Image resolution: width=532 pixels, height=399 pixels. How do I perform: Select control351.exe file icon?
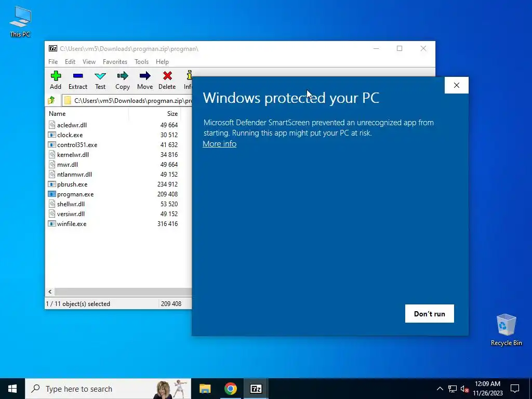click(x=51, y=144)
